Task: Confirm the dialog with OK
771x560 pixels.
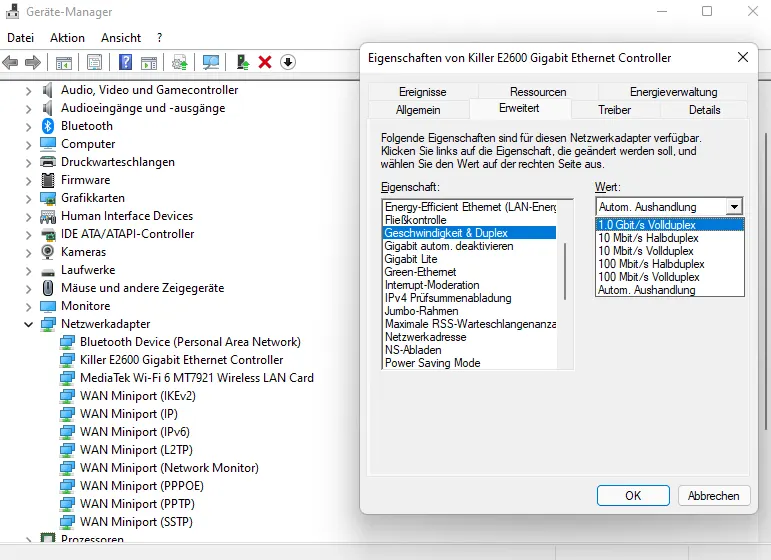Action: click(x=633, y=496)
